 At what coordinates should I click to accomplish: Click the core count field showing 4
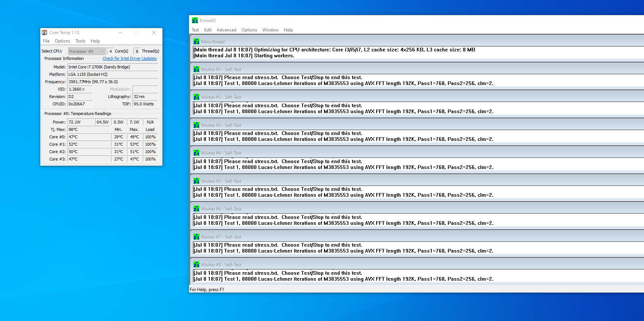click(111, 51)
